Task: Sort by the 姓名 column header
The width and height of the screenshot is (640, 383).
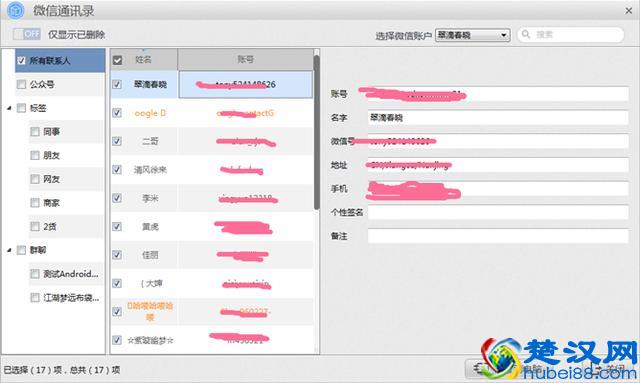Action: [144, 60]
